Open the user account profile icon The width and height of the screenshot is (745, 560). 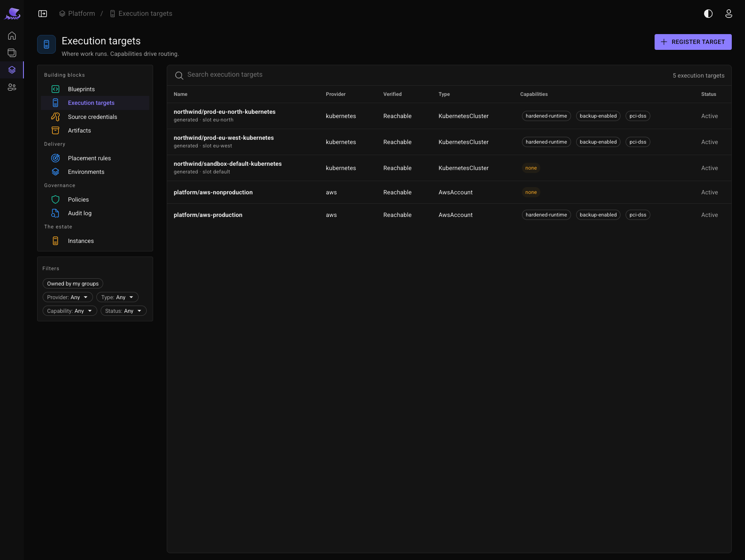tap(729, 14)
